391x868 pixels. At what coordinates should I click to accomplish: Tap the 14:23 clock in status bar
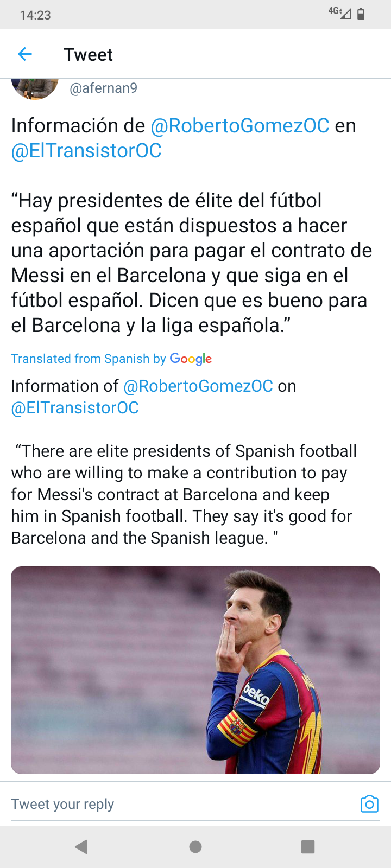click(x=35, y=15)
